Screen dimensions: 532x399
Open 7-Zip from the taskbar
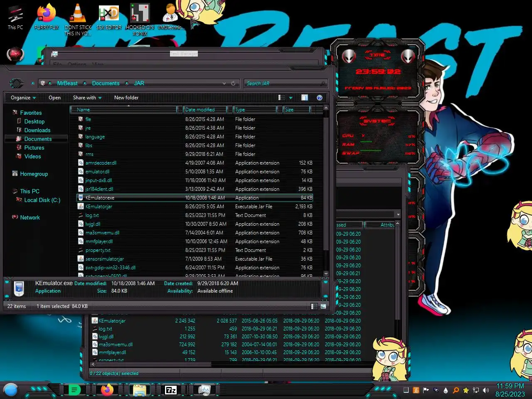coord(171,390)
